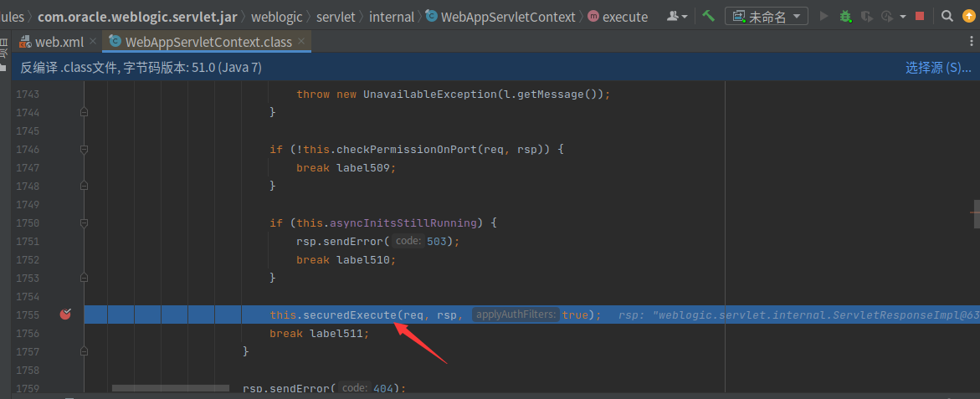Image resolution: width=980 pixels, height=399 pixels.
Task: Click the orange update arrow icon
Action: point(969,16)
